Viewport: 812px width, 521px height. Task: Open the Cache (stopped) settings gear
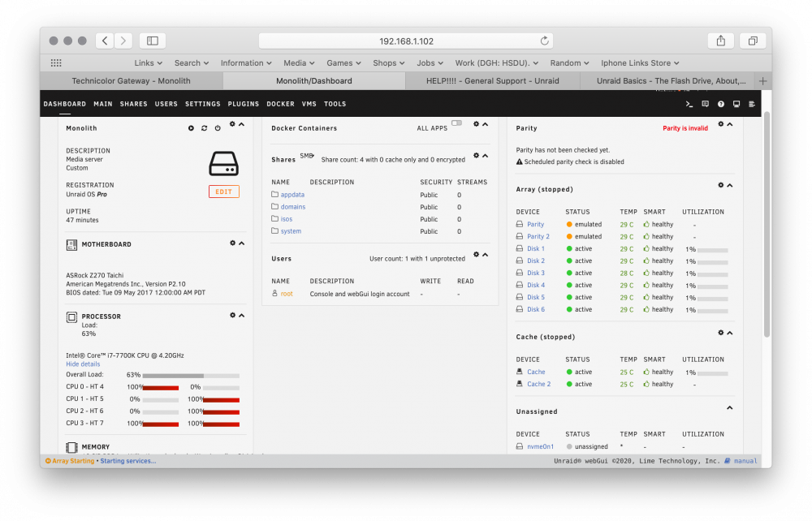[x=720, y=333]
